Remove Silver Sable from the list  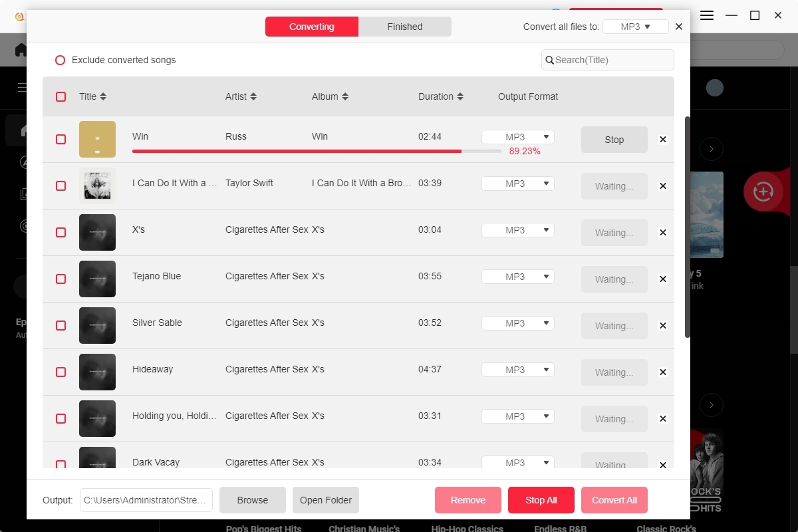click(662, 326)
